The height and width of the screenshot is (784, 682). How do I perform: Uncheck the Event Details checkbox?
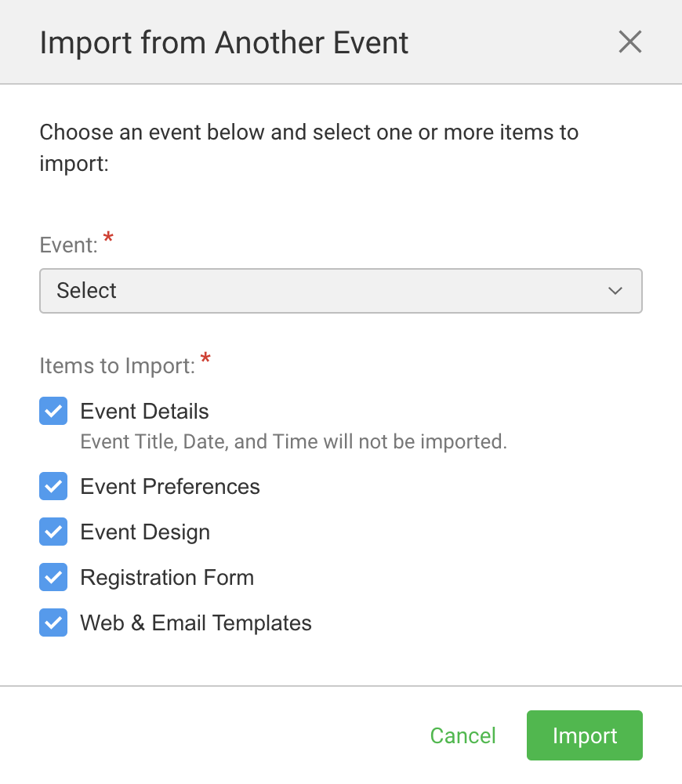click(53, 412)
